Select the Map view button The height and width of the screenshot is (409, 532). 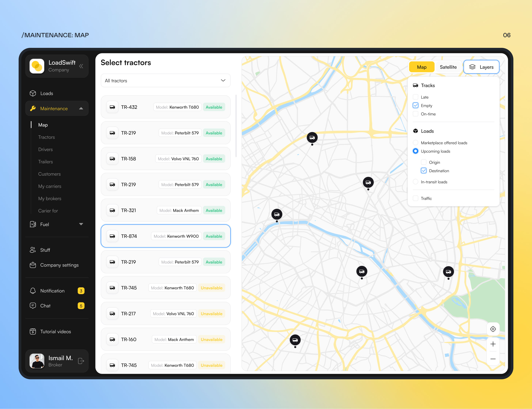pyautogui.click(x=422, y=67)
